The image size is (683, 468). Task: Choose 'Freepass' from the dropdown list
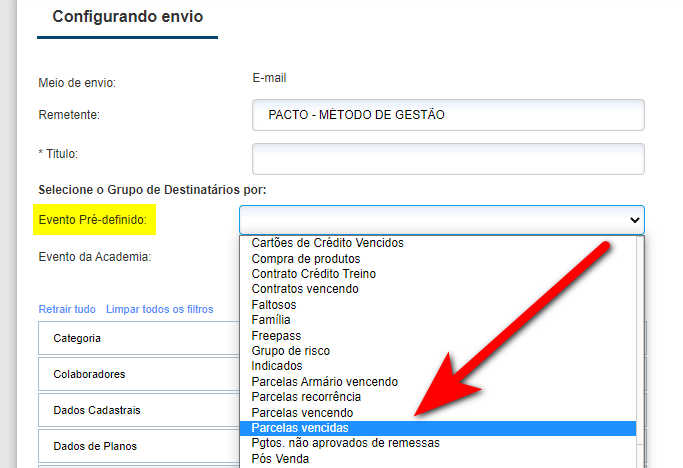point(276,336)
